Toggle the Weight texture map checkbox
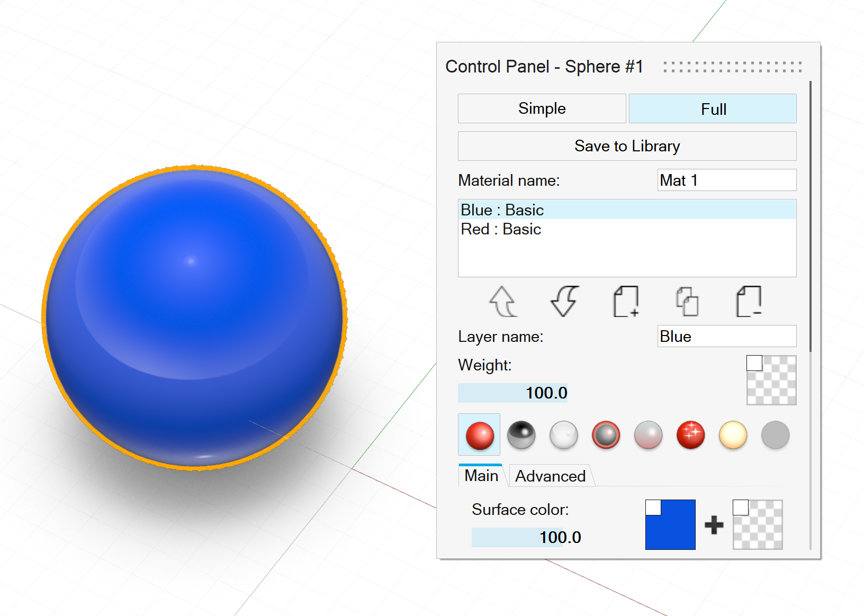The height and width of the screenshot is (616, 864). (x=754, y=364)
